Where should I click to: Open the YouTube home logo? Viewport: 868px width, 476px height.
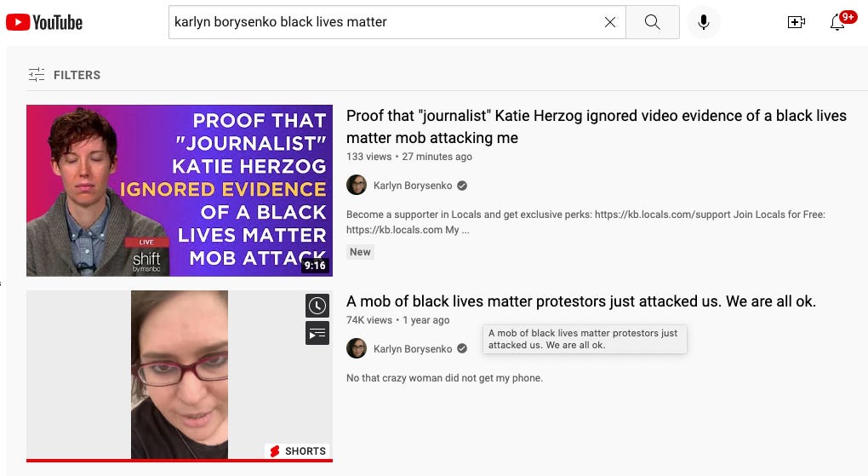tap(44, 22)
